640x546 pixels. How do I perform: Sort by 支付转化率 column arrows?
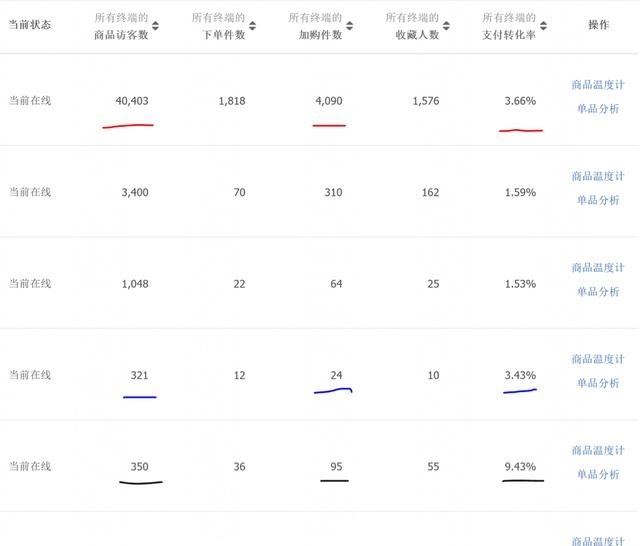tap(543, 26)
